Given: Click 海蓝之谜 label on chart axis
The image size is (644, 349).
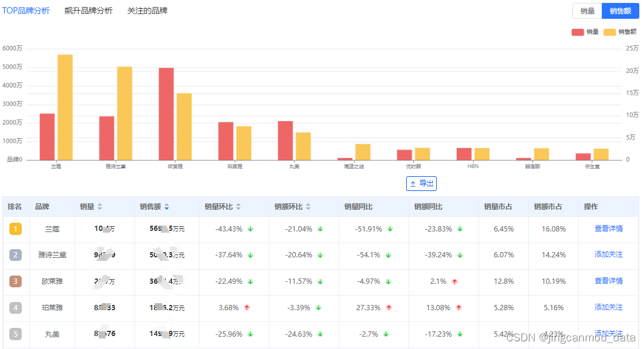Looking at the screenshot, I should tap(353, 166).
